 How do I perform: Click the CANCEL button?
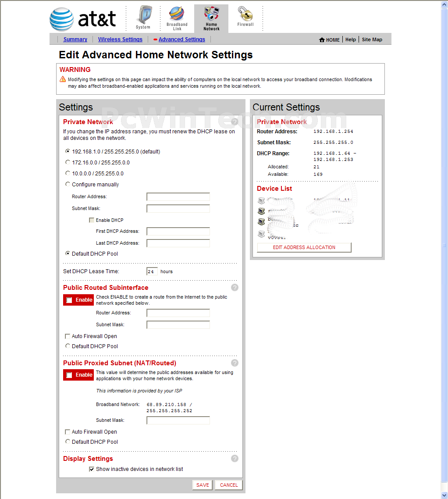point(229,485)
